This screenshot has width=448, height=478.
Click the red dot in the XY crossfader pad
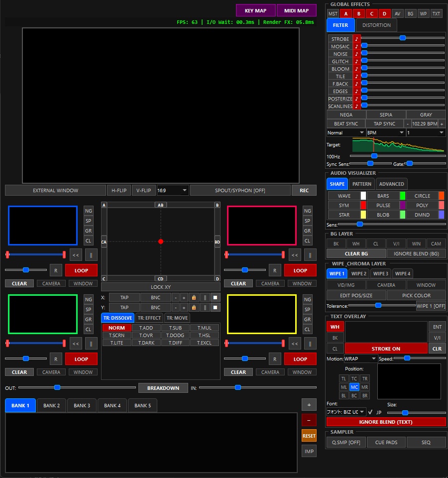[161, 241]
